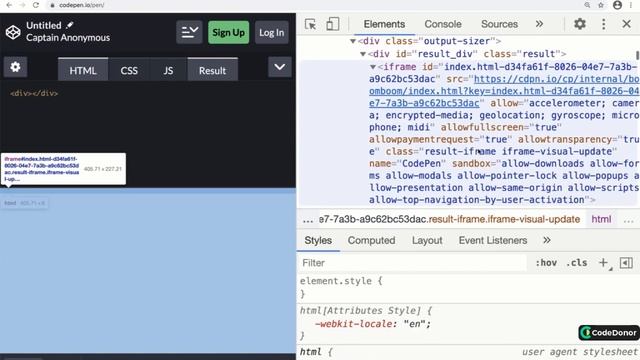The height and width of the screenshot is (360, 640).
Task: Open the browser three-dot menu
Action: click(631, 5)
